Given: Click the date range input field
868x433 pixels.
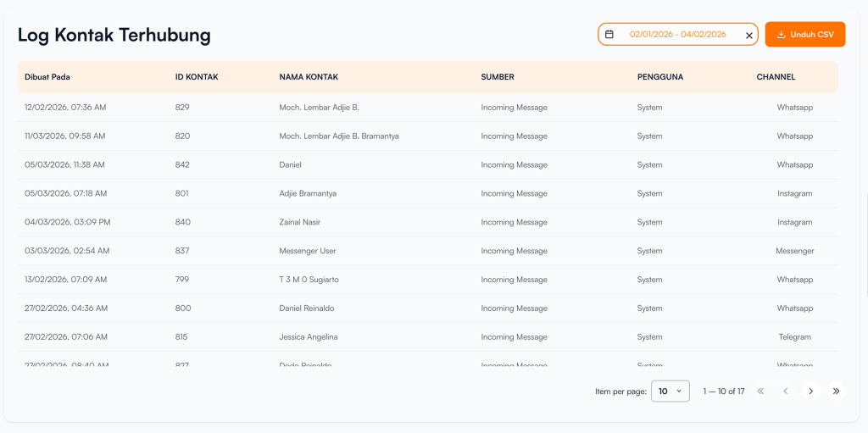Looking at the screenshot, I should coord(677,35).
